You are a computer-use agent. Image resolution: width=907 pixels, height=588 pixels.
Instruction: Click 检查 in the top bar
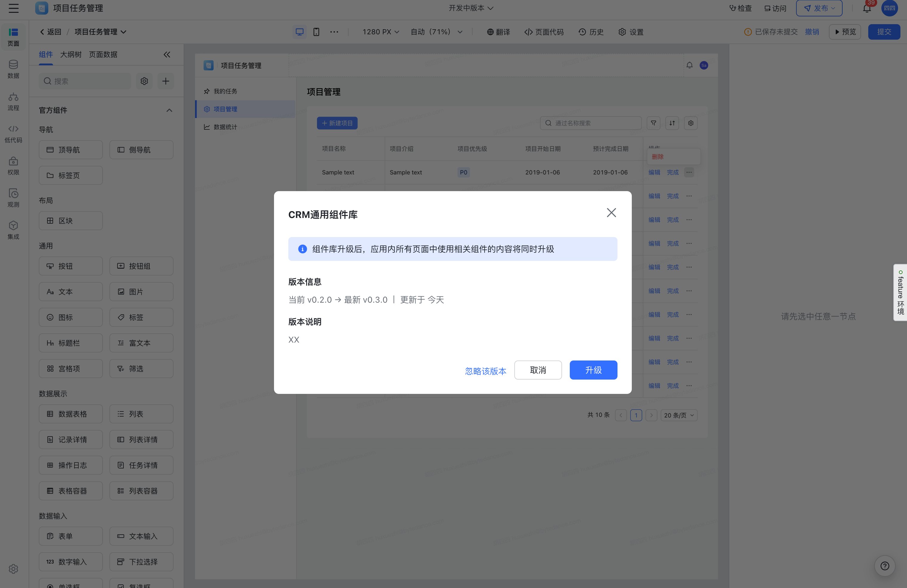click(x=740, y=8)
